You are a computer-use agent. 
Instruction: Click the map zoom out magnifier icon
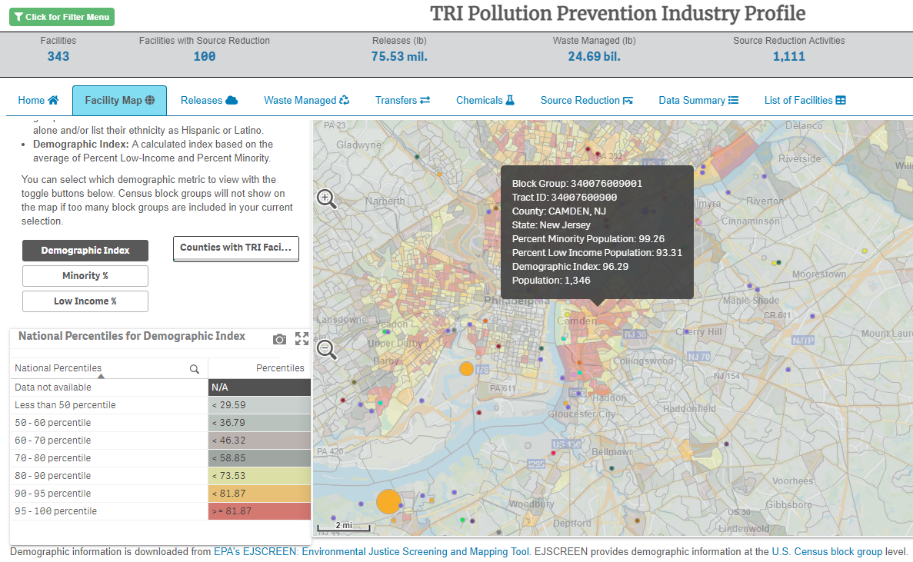(x=326, y=349)
